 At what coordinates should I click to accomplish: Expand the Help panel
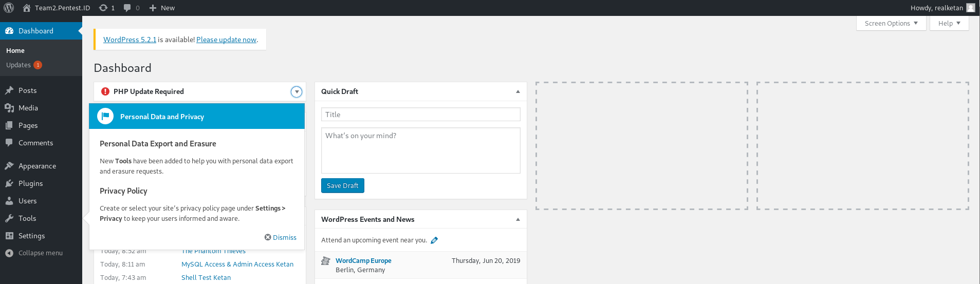pyautogui.click(x=949, y=23)
